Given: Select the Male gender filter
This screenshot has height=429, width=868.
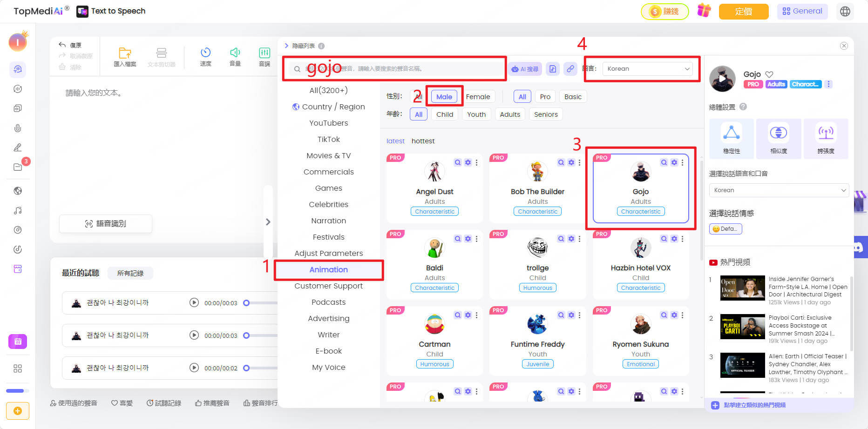Looking at the screenshot, I should 444,97.
